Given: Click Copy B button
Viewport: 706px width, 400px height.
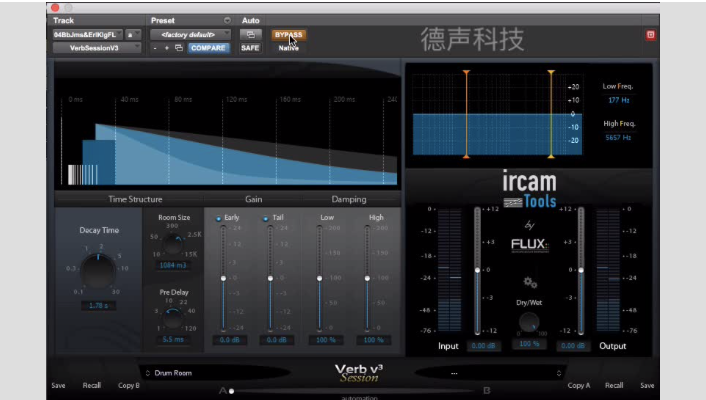Looking at the screenshot, I should click(x=129, y=386).
